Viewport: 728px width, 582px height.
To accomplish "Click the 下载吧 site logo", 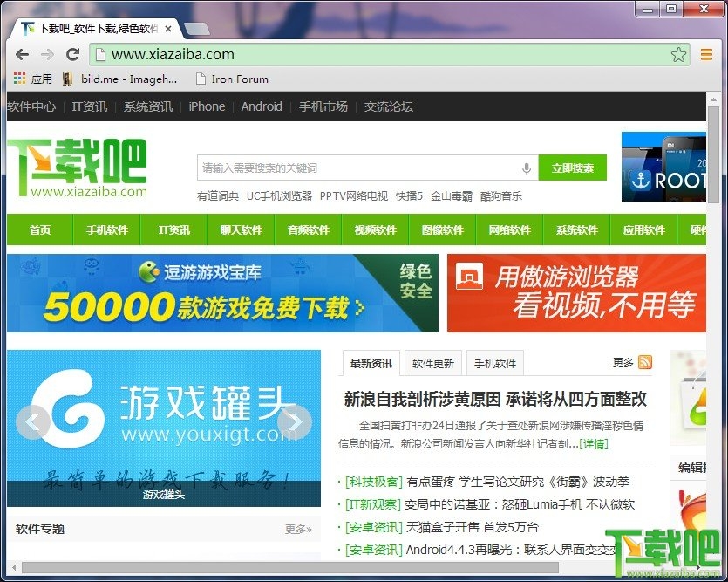I will click(77, 168).
